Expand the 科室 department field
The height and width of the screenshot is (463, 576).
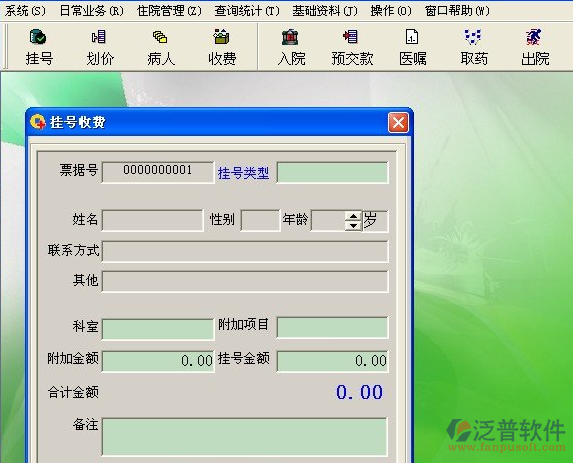click(x=158, y=329)
